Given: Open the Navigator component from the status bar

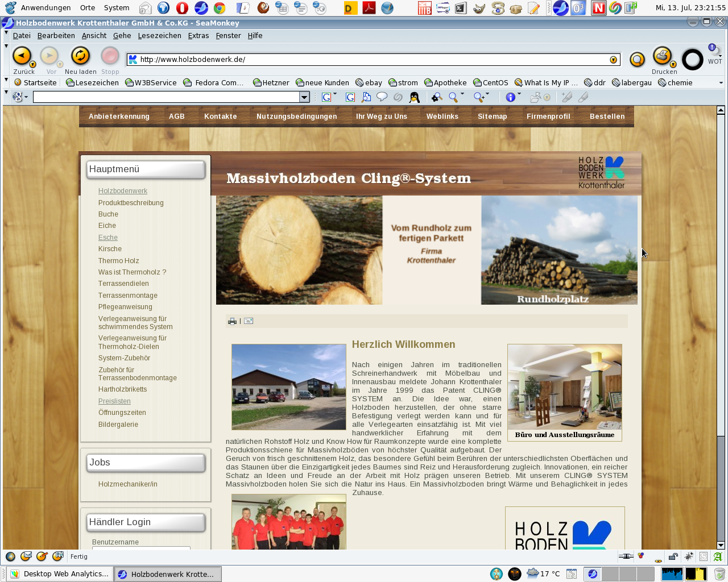Looking at the screenshot, I should click(10, 556).
